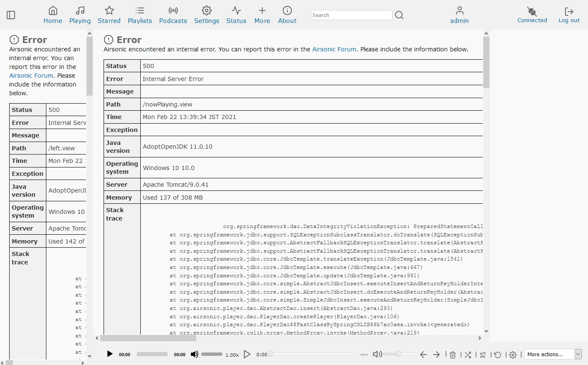Toggle shuffle playback
The image size is (588, 365).
pos(468,354)
